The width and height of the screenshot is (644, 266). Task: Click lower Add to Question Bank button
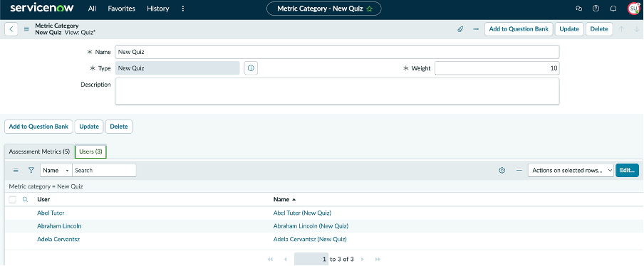tap(38, 127)
